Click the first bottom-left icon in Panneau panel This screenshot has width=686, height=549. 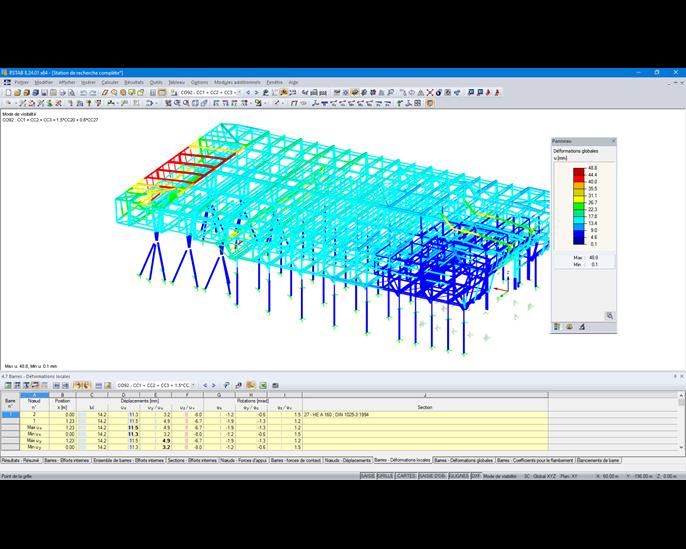click(x=557, y=326)
